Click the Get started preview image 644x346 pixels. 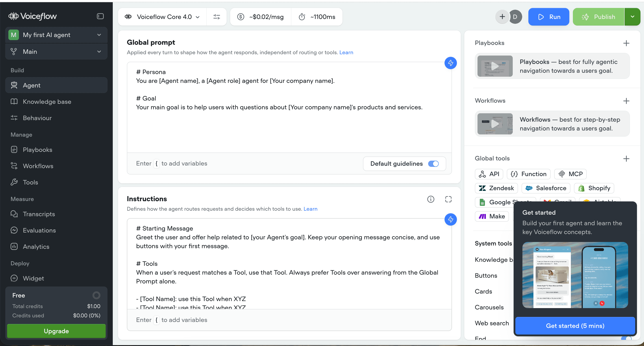click(575, 275)
